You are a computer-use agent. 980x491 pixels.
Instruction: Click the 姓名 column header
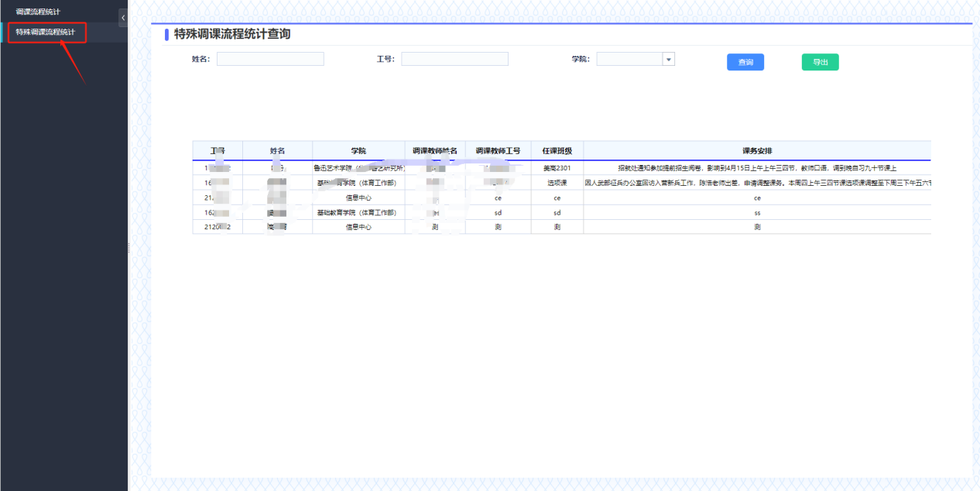(x=277, y=151)
